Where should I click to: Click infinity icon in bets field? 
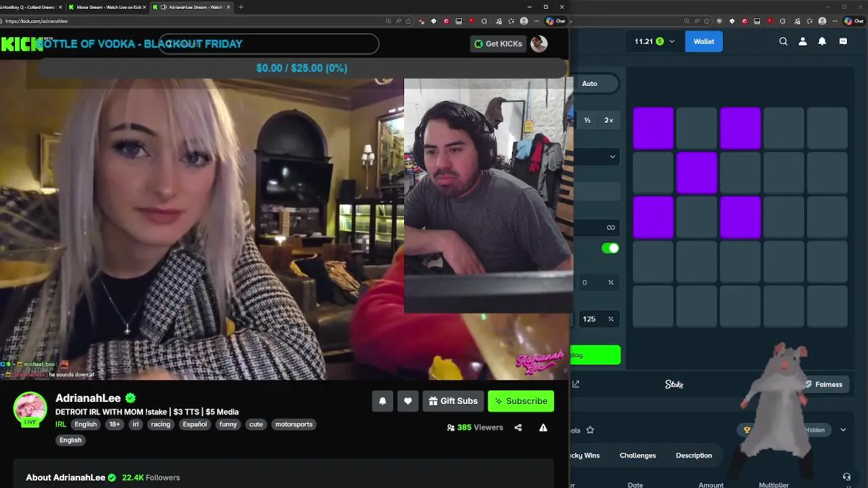(610, 228)
